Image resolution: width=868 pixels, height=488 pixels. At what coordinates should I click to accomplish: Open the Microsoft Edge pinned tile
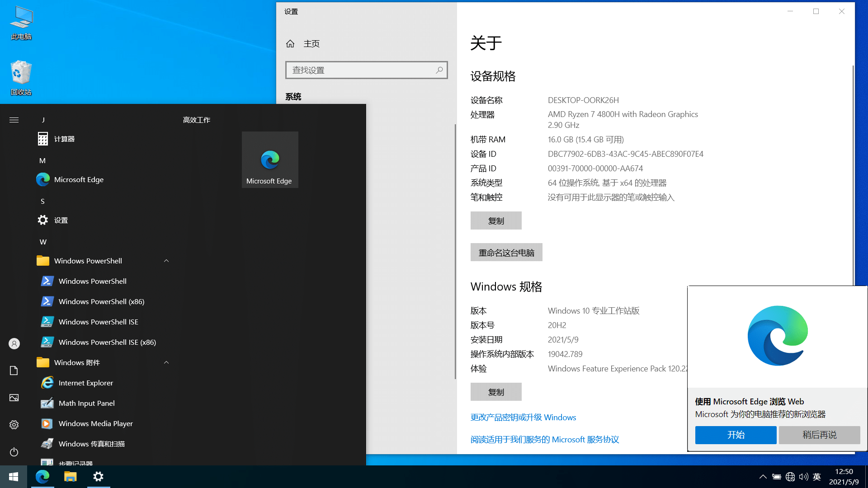click(x=270, y=160)
